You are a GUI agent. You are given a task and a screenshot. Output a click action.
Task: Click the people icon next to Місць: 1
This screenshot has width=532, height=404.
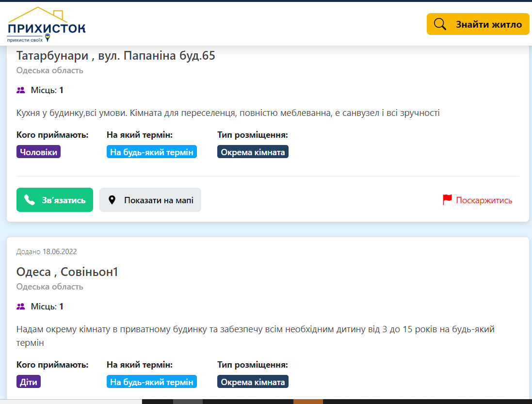[20, 90]
